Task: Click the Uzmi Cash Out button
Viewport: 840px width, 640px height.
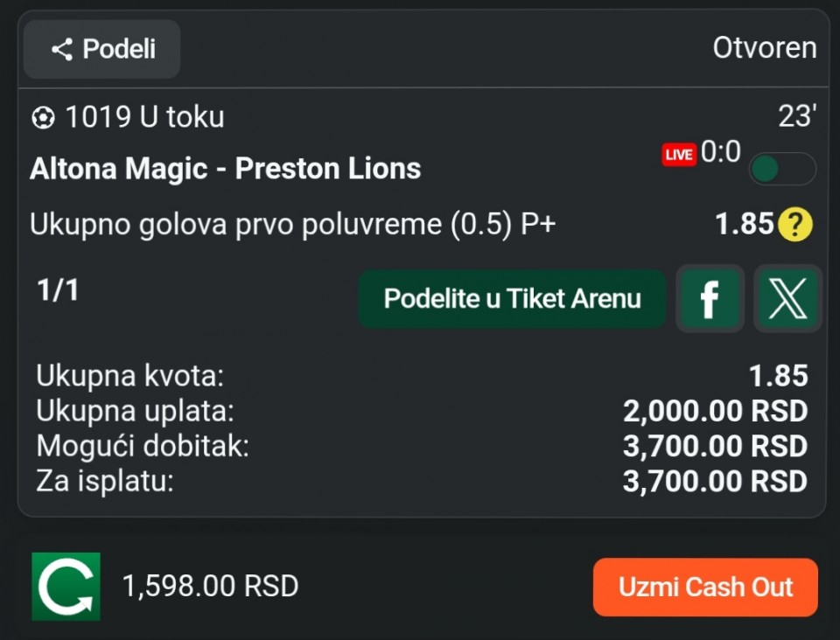Action: (x=705, y=587)
